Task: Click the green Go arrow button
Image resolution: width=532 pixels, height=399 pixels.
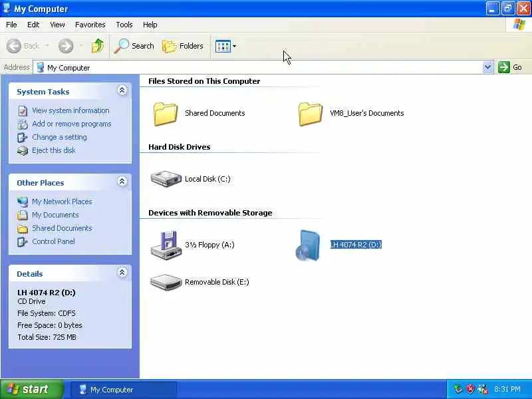Action: click(x=504, y=67)
